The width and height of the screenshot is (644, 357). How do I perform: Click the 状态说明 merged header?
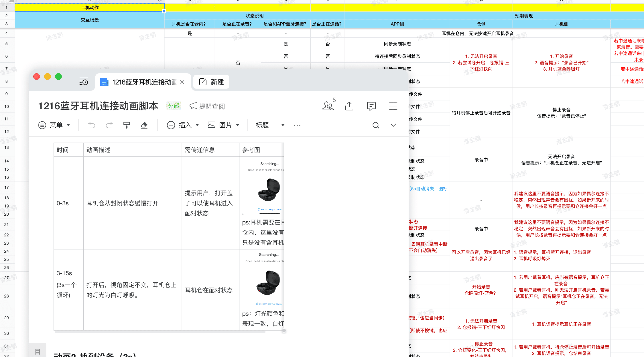pyautogui.click(x=254, y=16)
